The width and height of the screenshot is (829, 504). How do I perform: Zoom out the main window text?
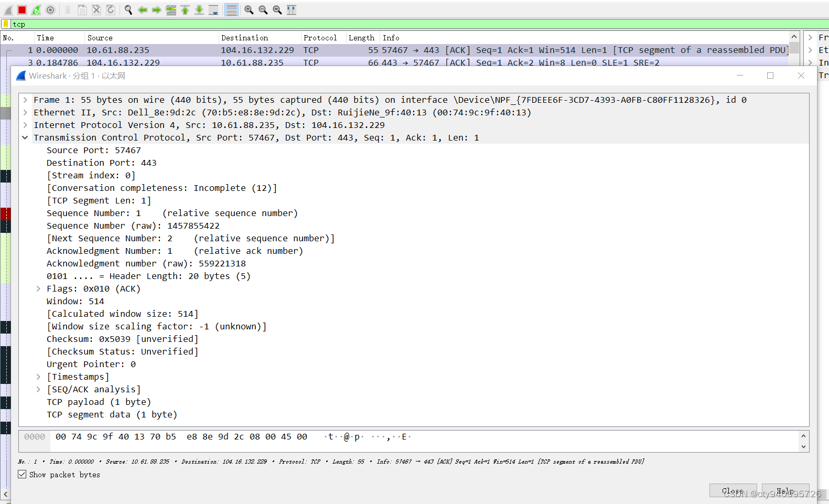tap(263, 10)
